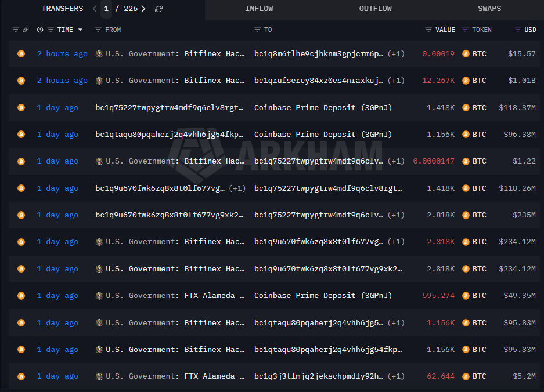Open recipient address bc1q8m6tlhe9cjhknm3gpjcrm6p
The width and height of the screenshot is (544, 392).
click(319, 54)
